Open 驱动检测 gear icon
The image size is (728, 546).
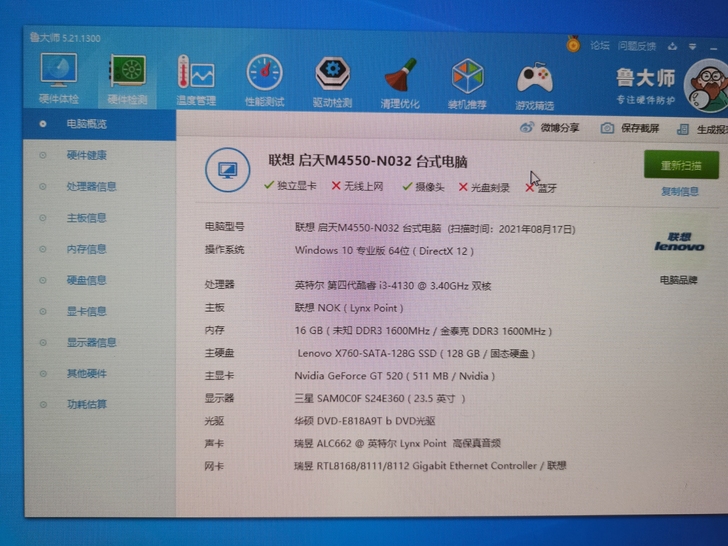[332, 82]
